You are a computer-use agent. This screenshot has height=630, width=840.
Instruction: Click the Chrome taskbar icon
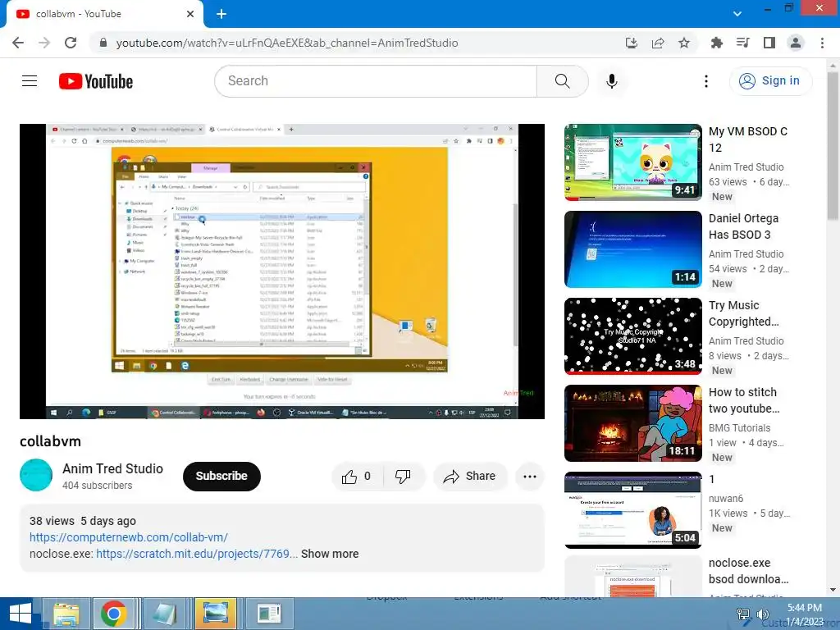(113, 614)
